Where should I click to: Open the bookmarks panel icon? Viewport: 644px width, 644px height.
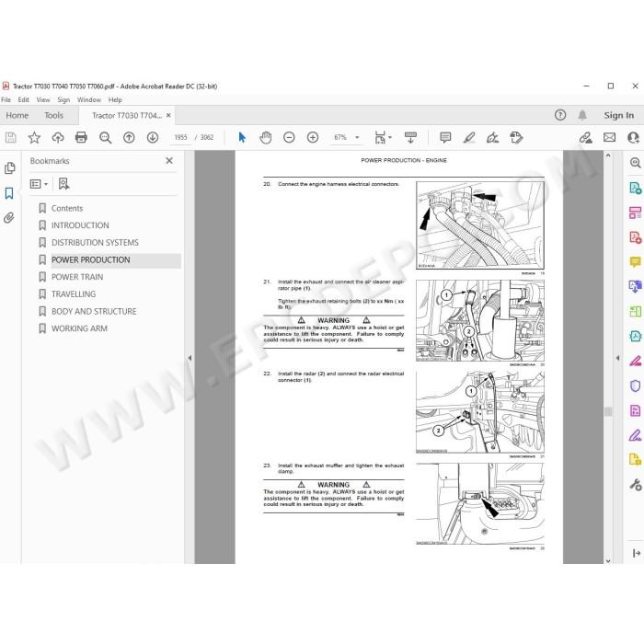coord(9,193)
